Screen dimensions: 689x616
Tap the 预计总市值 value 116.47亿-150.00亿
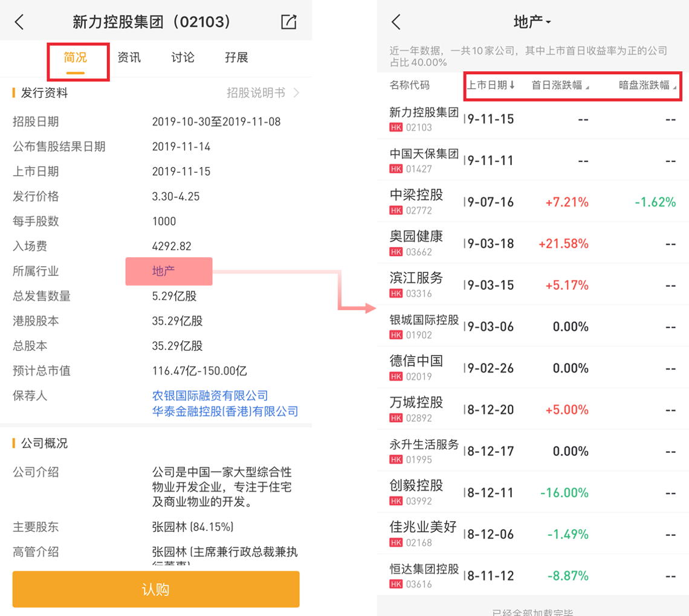tap(199, 371)
